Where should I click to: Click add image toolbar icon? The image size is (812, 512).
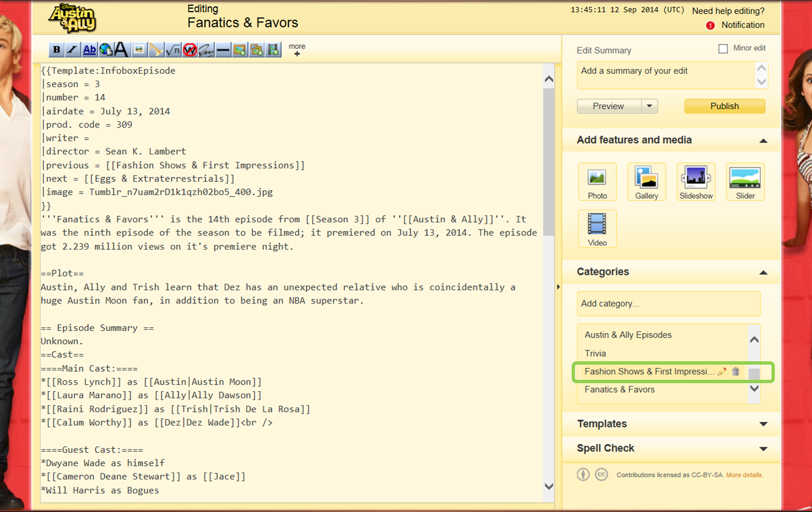click(240, 49)
